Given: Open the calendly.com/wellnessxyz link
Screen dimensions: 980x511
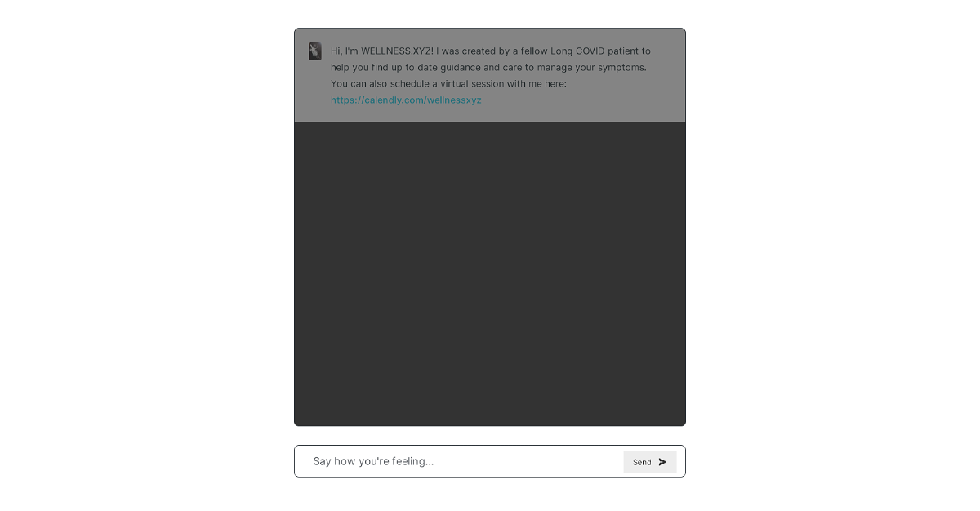Looking at the screenshot, I should pyautogui.click(x=406, y=100).
